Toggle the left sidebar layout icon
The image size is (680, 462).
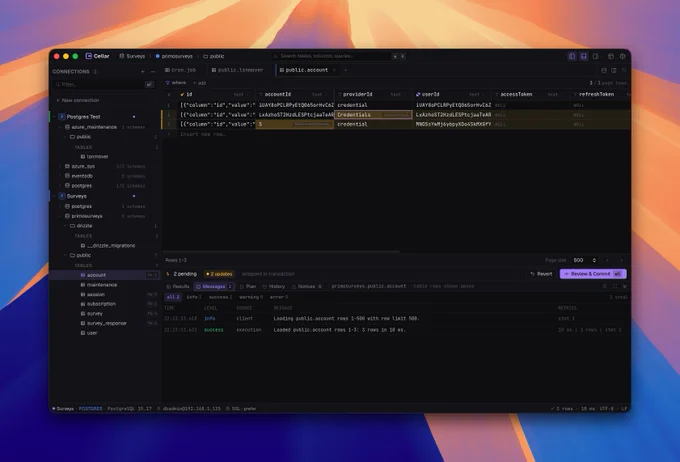(572, 56)
